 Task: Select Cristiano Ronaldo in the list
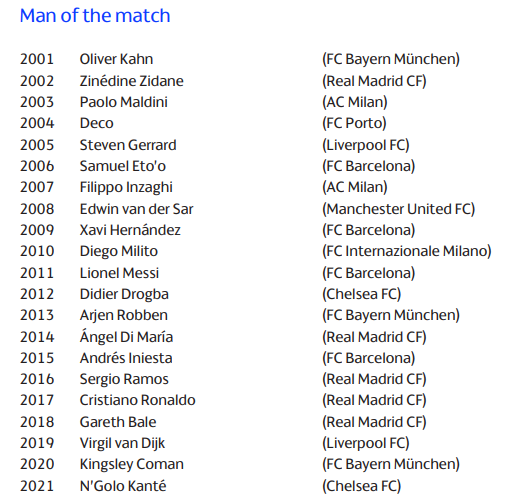137,400
